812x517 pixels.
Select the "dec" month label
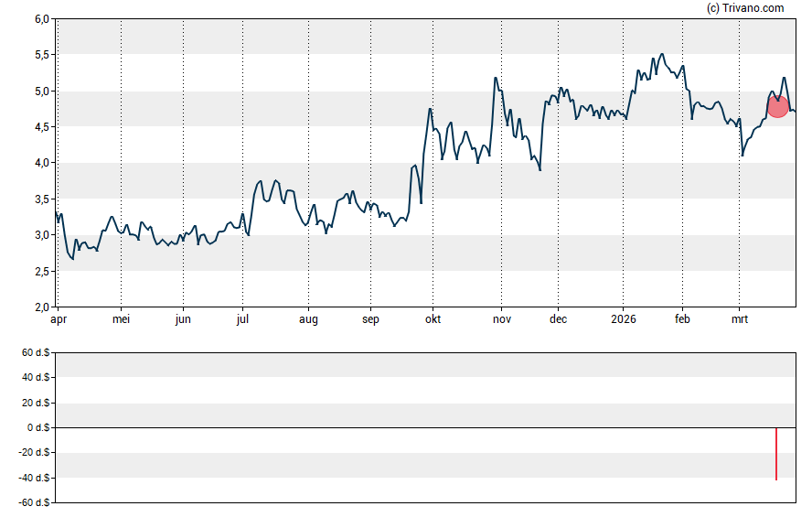[558, 319]
